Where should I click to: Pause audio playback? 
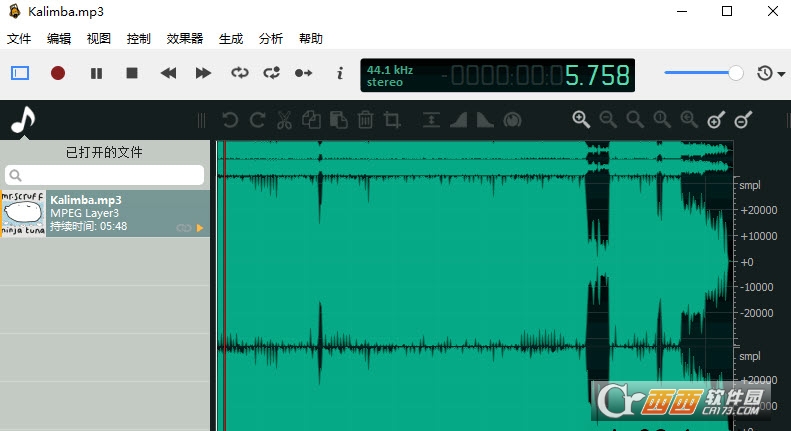pos(96,74)
